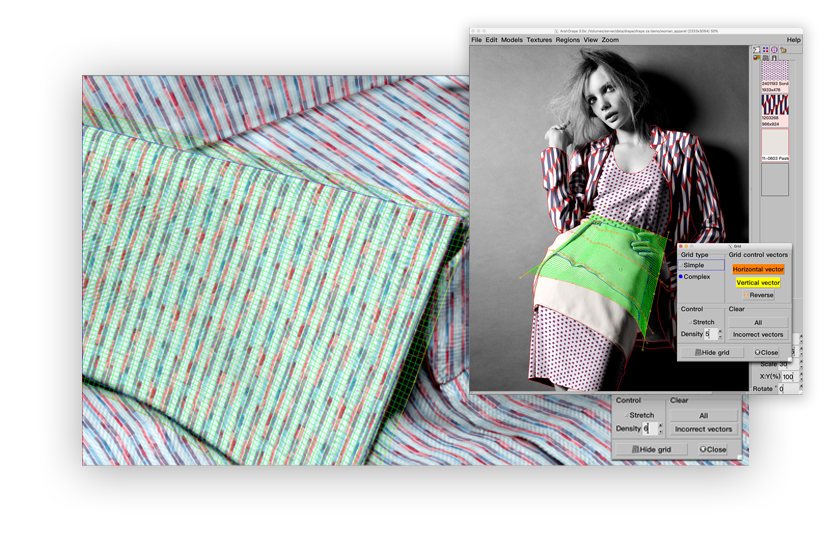Click the arch-shaped icon in second toolbar row
Viewport: 830px width, 543px height.
774,57
